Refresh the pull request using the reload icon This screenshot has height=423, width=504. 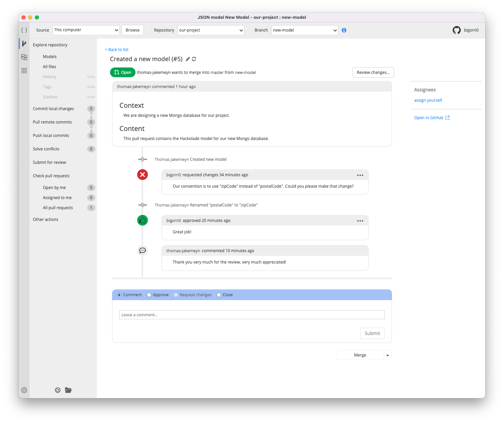(194, 59)
